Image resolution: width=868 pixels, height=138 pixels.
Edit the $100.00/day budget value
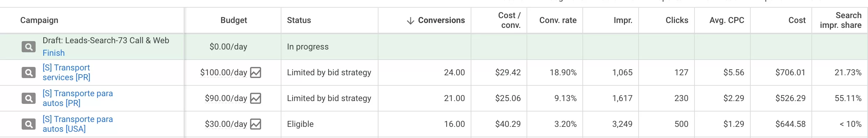(223, 72)
